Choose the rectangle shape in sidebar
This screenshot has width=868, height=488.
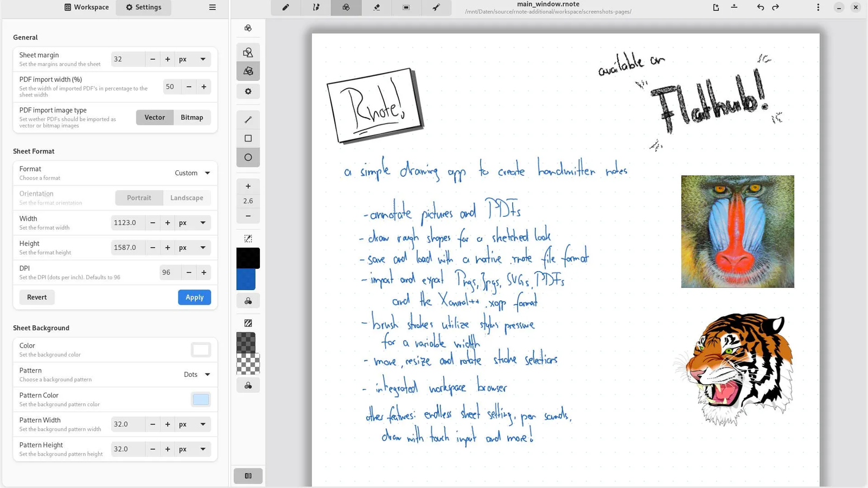click(248, 138)
